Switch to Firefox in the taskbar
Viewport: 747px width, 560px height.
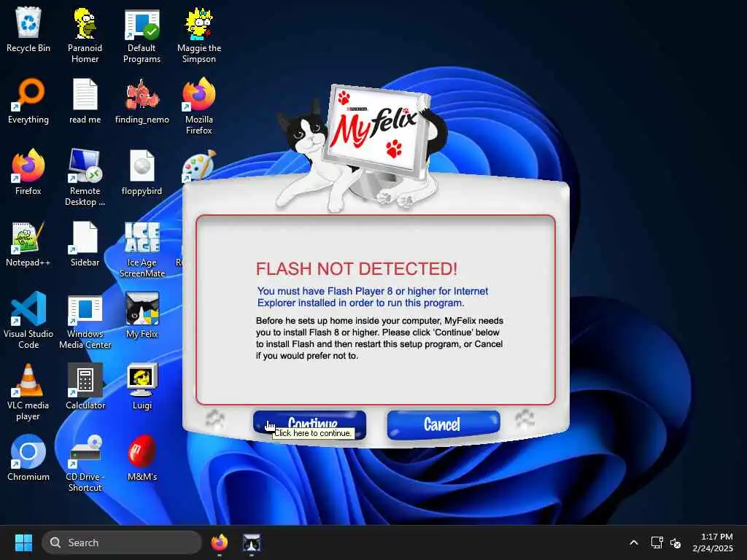pyautogui.click(x=219, y=542)
